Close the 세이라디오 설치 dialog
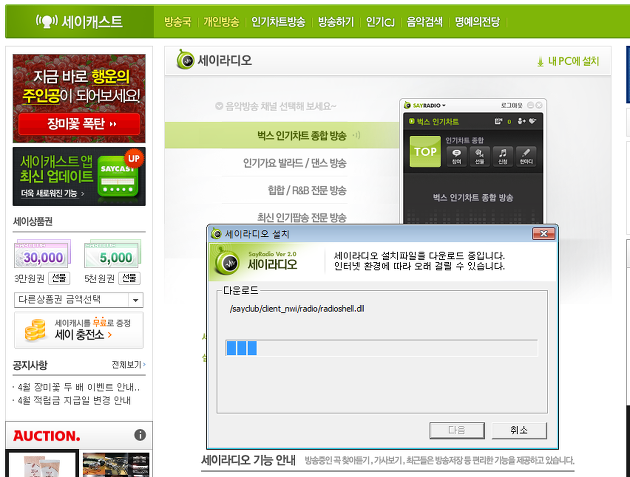Viewport: 630px width, 477px height. pos(544,233)
